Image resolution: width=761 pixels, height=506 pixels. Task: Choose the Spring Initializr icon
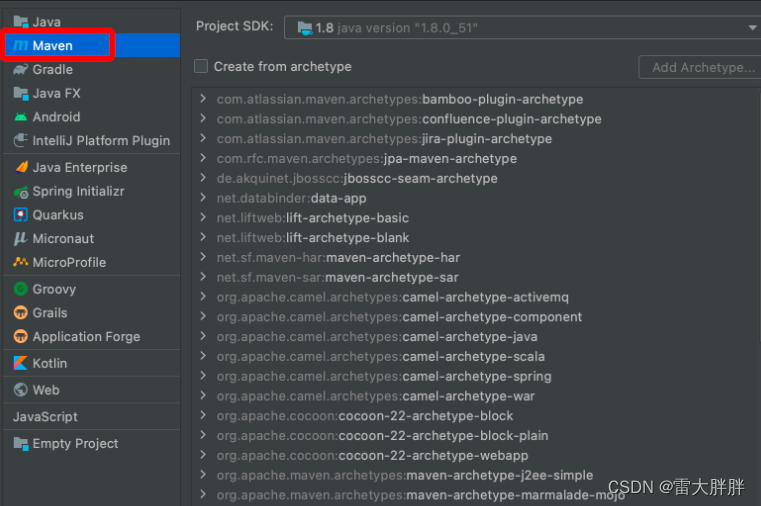(20, 192)
